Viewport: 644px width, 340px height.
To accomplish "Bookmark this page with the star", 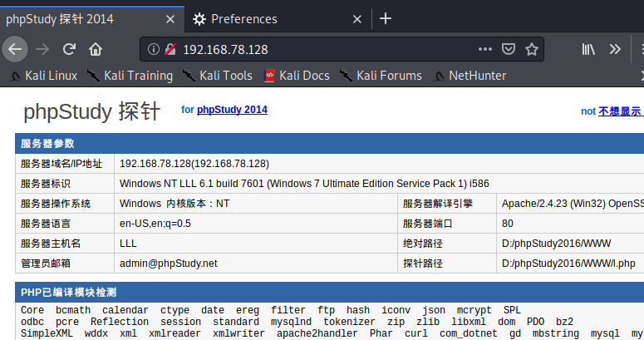I will (532, 49).
